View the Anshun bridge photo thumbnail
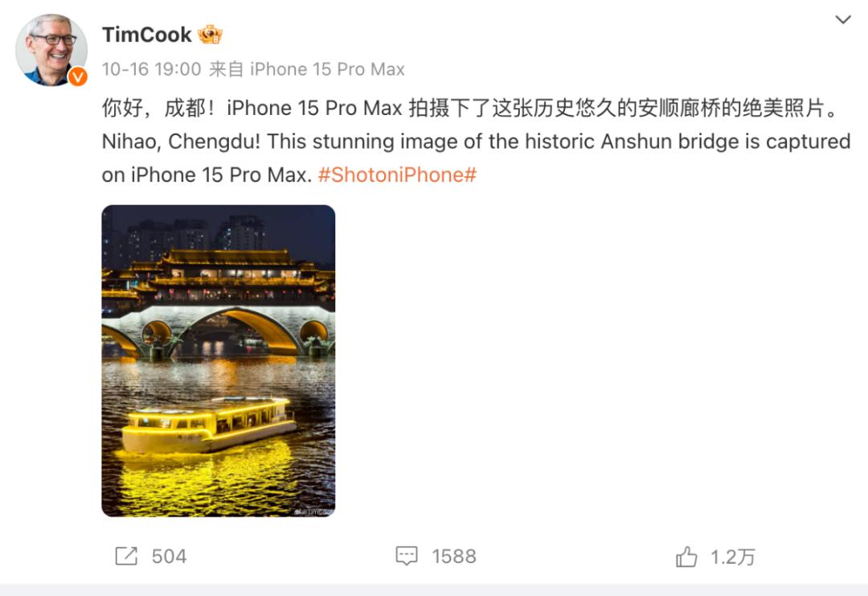 (219, 360)
